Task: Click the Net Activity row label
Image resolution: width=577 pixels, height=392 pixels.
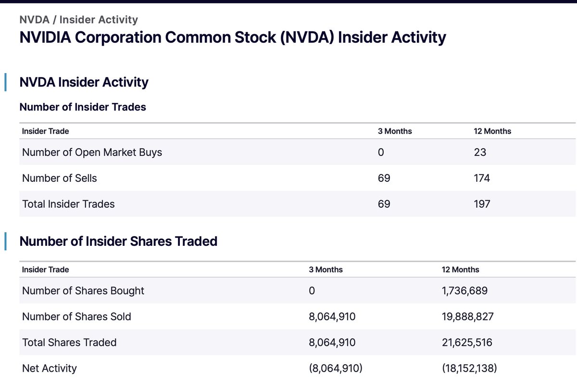Action: pyautogui.click(x=50, y=368)
